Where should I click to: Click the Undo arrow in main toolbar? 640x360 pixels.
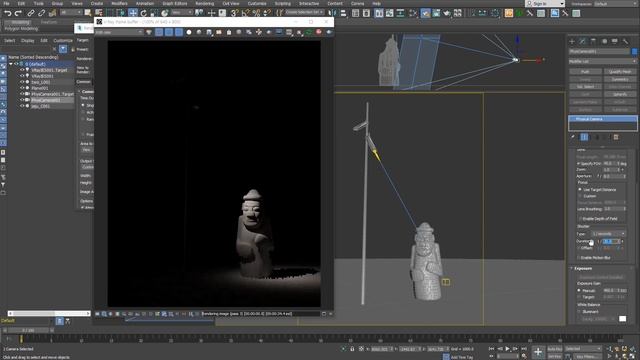point(7,13)
